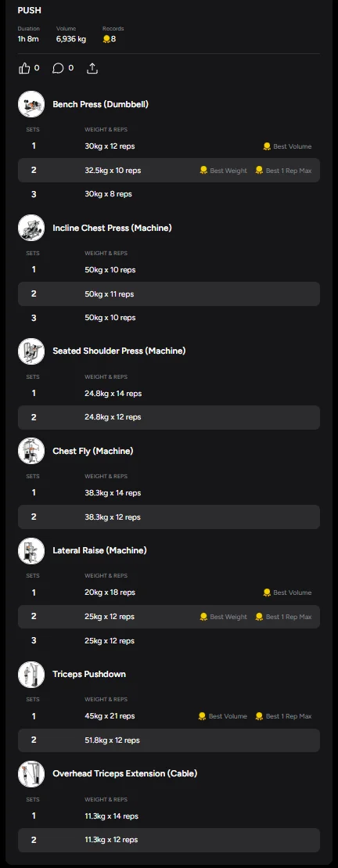The height and width of the screenshot is (868, 338).
Task: Select the 50kg x 11 reps set row
Action: coord(169,294)
